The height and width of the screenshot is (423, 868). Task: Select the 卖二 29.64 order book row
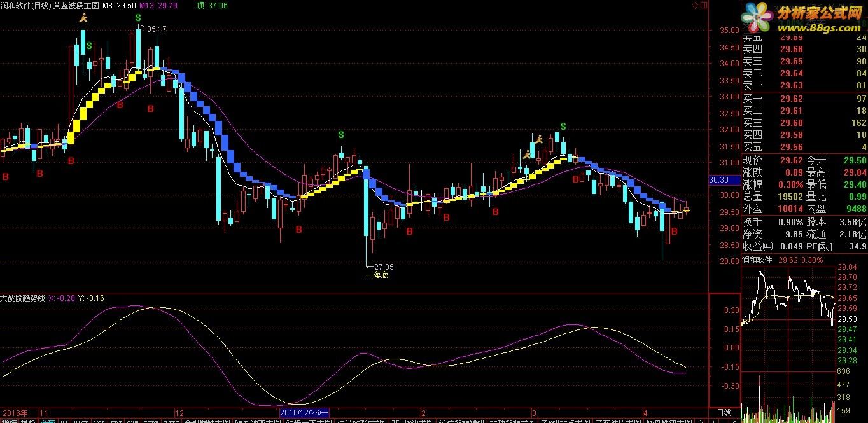804,73
